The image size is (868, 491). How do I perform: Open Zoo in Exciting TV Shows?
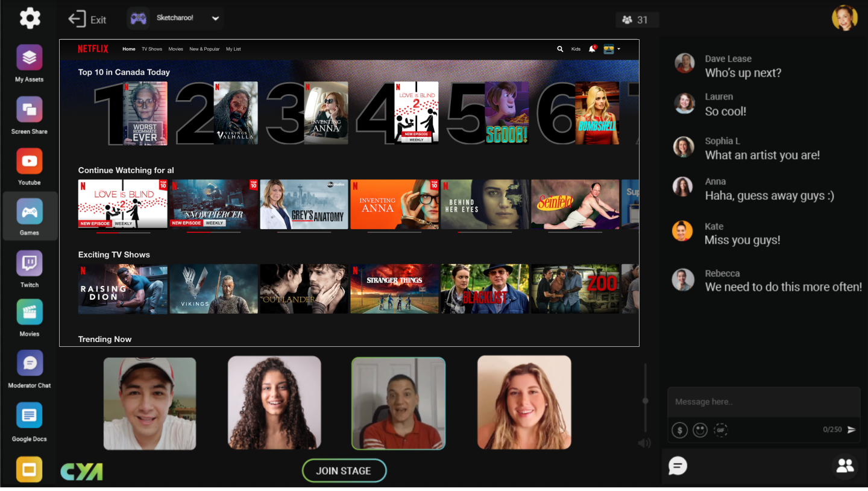click(576, 288)
